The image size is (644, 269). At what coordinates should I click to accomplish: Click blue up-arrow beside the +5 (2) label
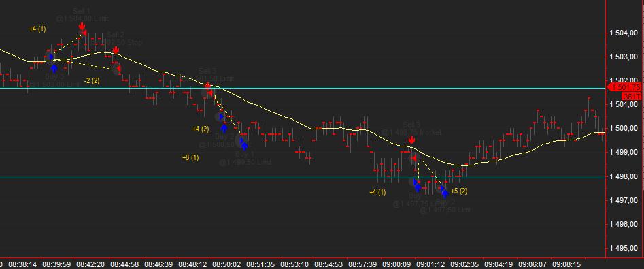(445, 193)
